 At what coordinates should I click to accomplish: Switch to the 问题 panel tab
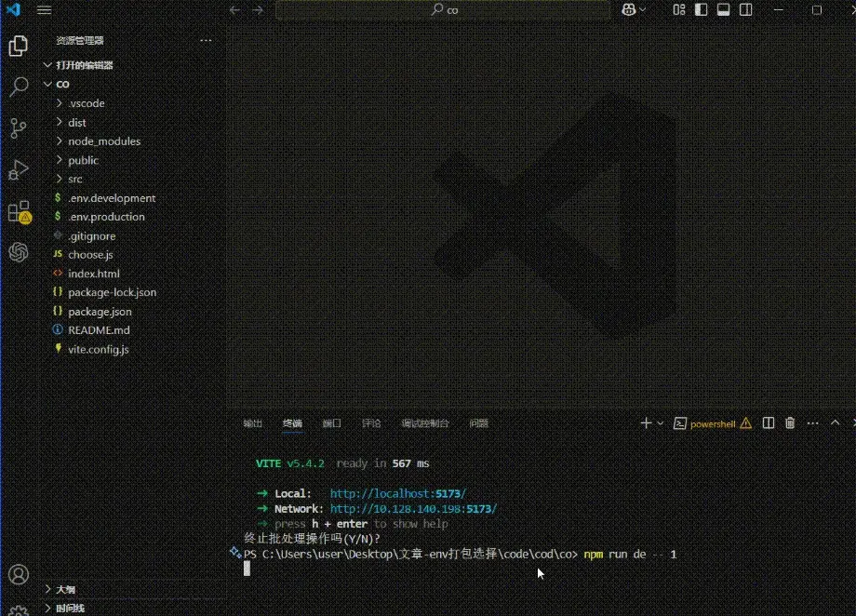(479, 423)
